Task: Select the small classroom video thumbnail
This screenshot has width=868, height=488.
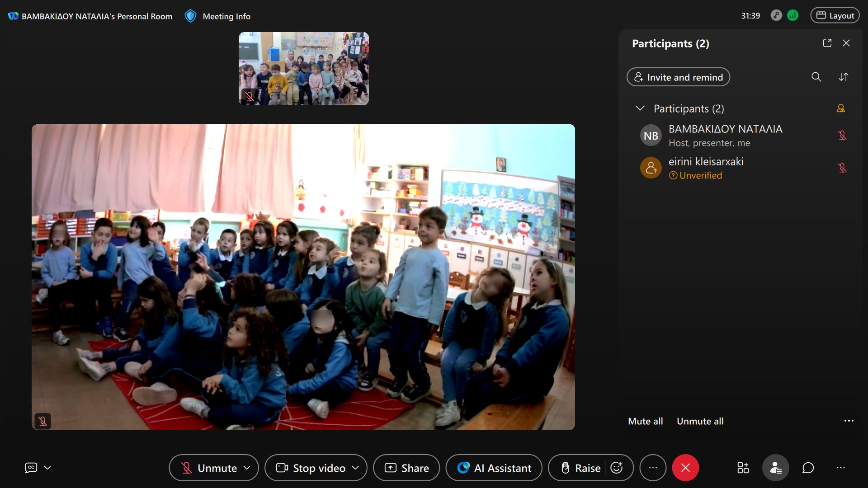Action: coord(304,69)
